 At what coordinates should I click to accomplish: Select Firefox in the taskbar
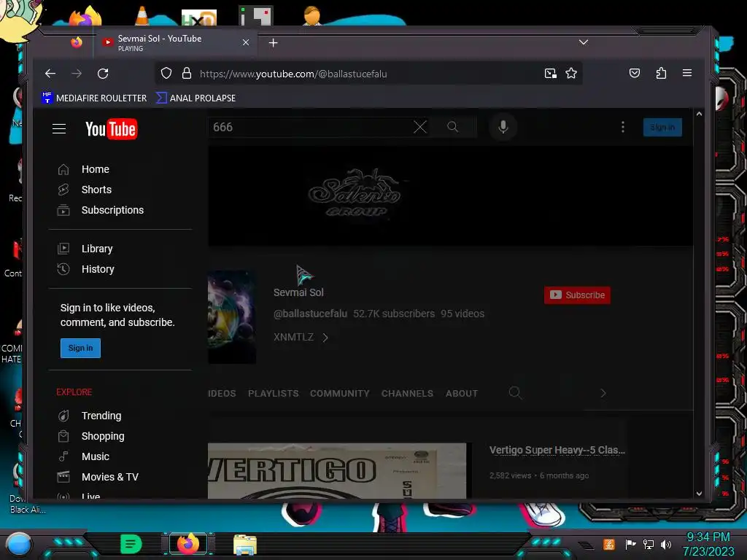click(x=188, y=544)
